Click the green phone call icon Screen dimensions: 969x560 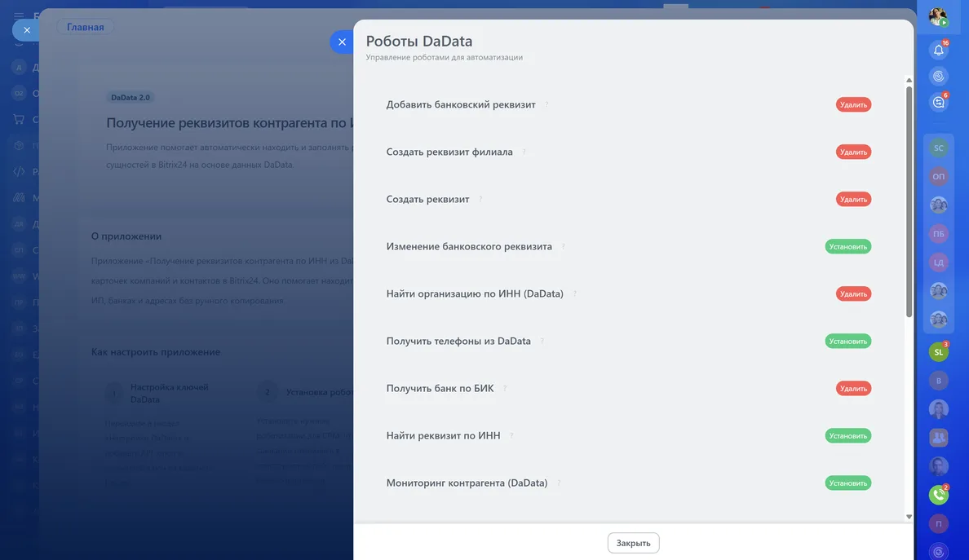tap(939, 495)
